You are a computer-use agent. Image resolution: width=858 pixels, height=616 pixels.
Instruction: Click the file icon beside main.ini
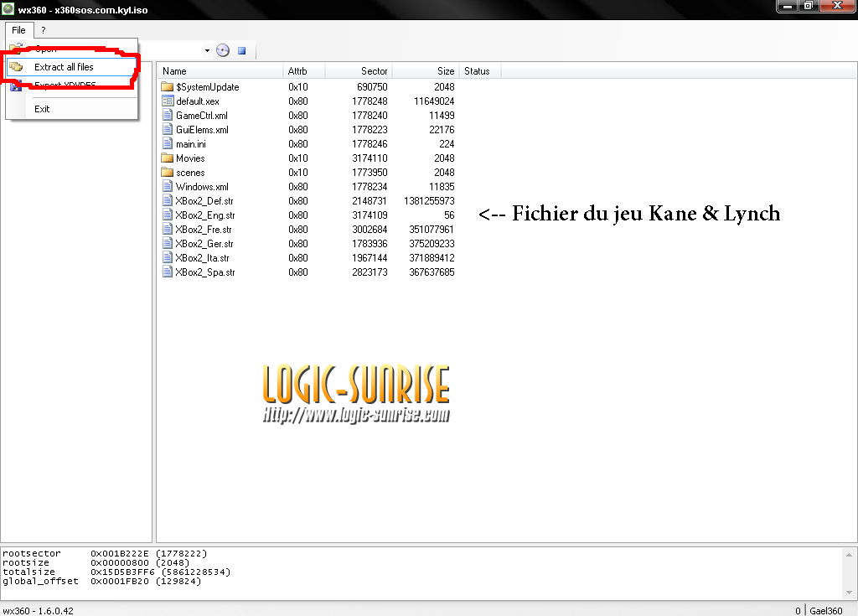[168, 143]
